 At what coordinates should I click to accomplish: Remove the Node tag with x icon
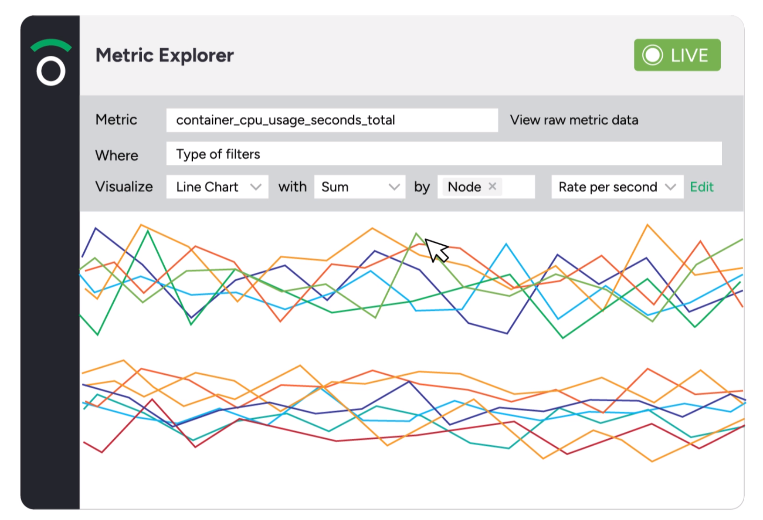coord(492,186)
